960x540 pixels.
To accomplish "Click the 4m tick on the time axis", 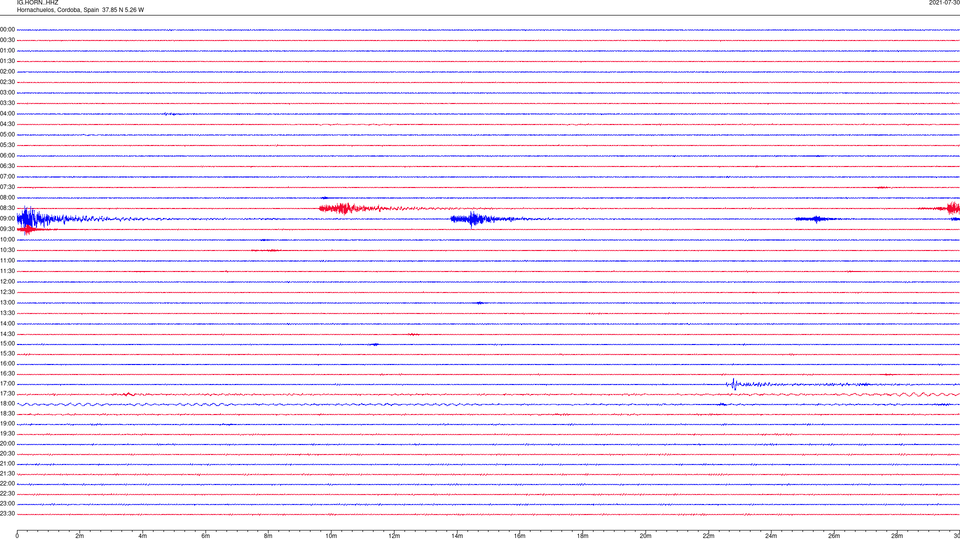I will tap(143, 536).
